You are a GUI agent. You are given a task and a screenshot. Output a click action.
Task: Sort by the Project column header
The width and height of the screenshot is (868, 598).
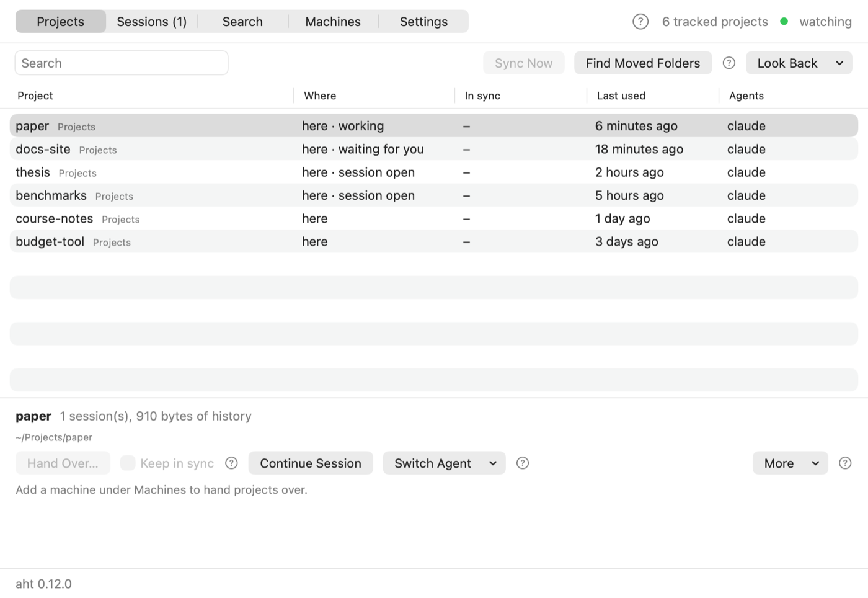point(35,96)
